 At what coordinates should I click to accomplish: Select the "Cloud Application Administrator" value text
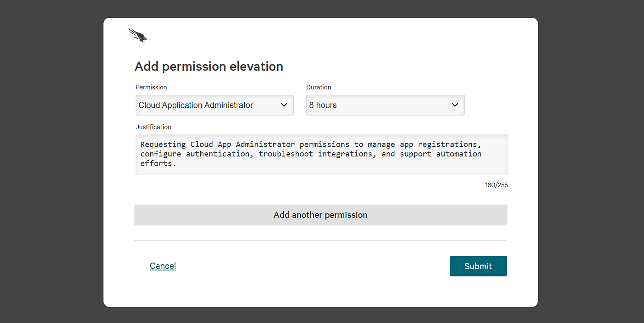pyautogui.click(x=196, y=105)
